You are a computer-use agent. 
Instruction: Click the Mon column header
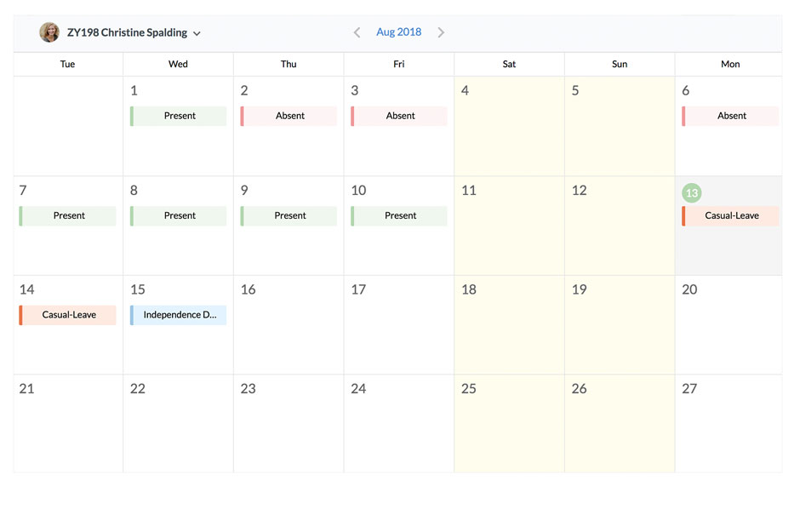point(730,65)
